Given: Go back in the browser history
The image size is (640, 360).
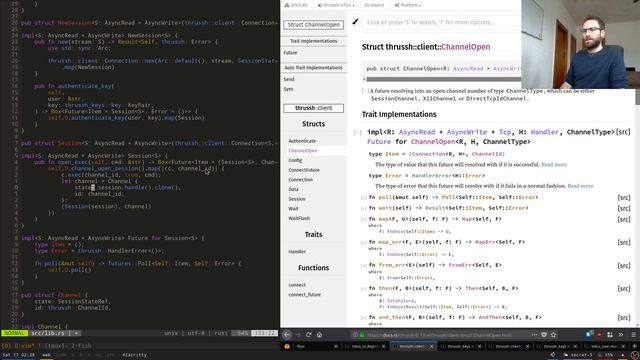Looking at the screenshot, I should pos(287,335).
